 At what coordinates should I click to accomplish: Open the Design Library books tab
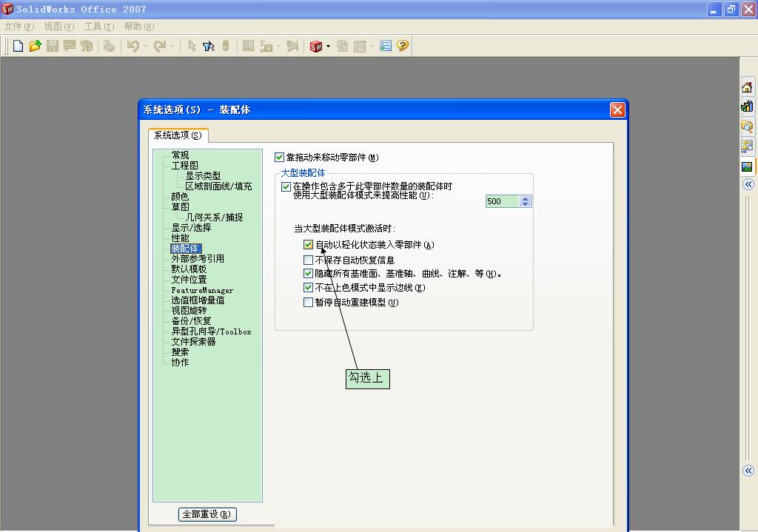pyautogui.click(x=747, y=107)
